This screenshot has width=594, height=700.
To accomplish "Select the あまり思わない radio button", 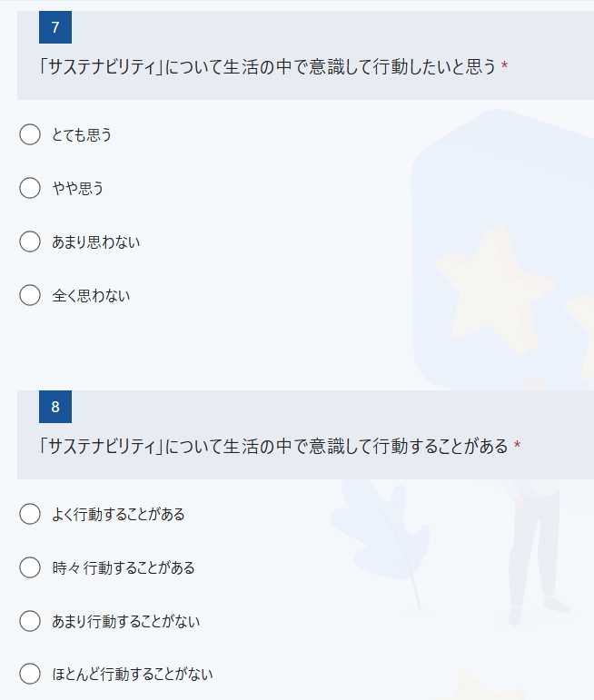I will [x=30, y=242].
